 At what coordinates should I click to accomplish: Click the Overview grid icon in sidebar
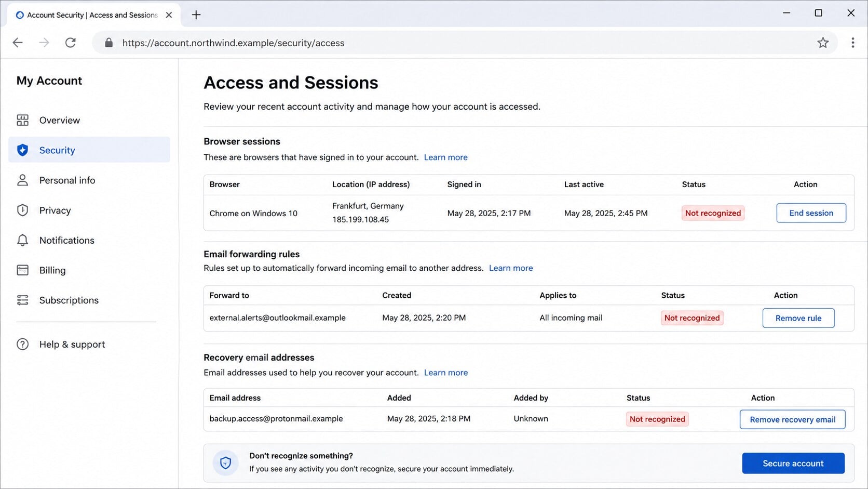click(22, 121)
